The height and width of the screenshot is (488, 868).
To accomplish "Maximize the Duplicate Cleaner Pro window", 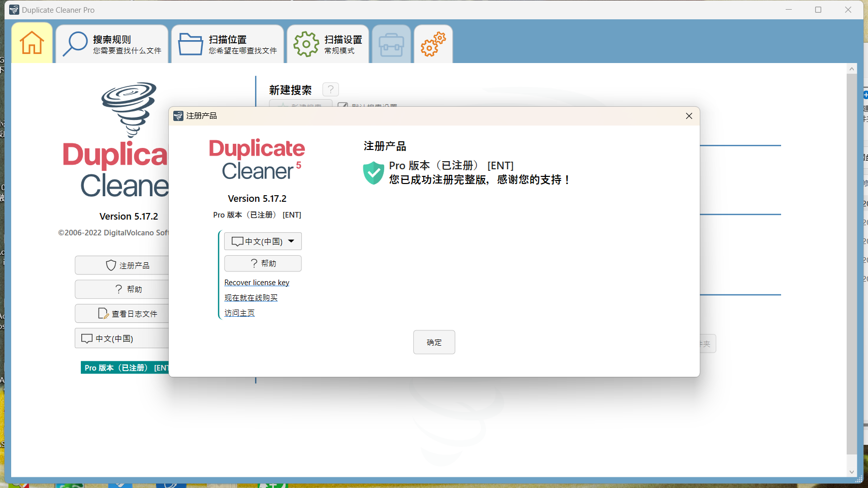I will 818,10.
